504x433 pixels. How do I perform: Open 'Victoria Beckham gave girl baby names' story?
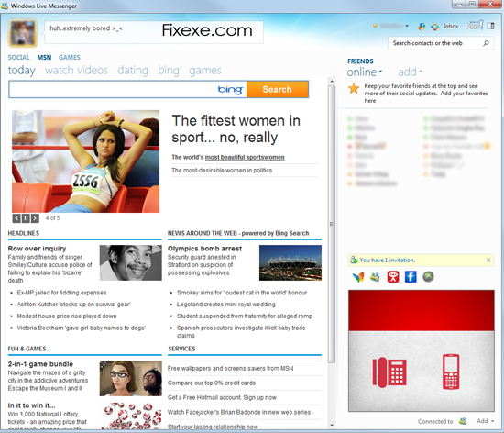[x=82, y=328]
